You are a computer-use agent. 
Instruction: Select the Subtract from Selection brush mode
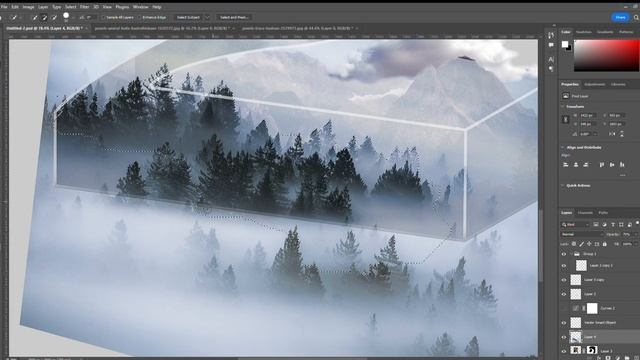coord(54,18)
